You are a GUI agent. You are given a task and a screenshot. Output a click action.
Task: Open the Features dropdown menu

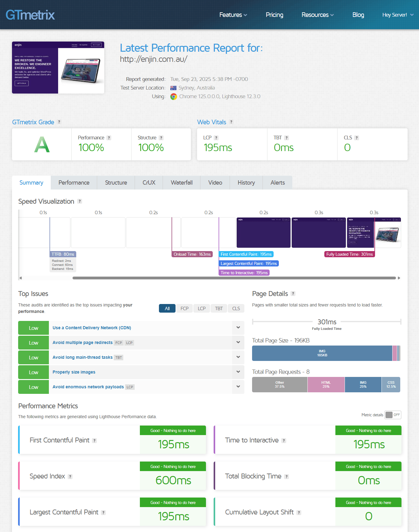pos(233,15)
